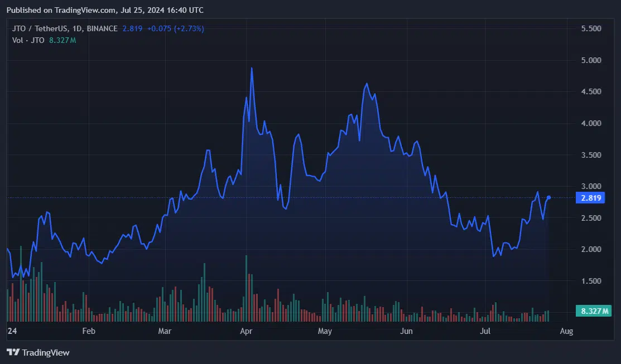Click the TradingView logo in bottom corner
This screenshot has height=364, width=621.
click(x=38, y=352)
